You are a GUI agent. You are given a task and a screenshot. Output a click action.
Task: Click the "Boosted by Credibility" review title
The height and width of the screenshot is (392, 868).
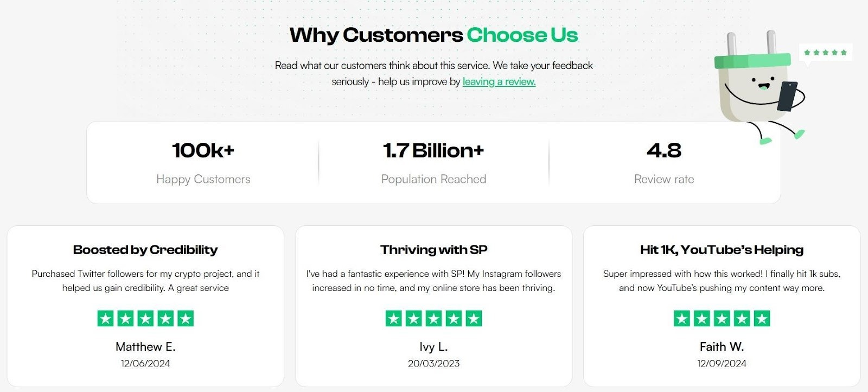(x=145, y=250)
